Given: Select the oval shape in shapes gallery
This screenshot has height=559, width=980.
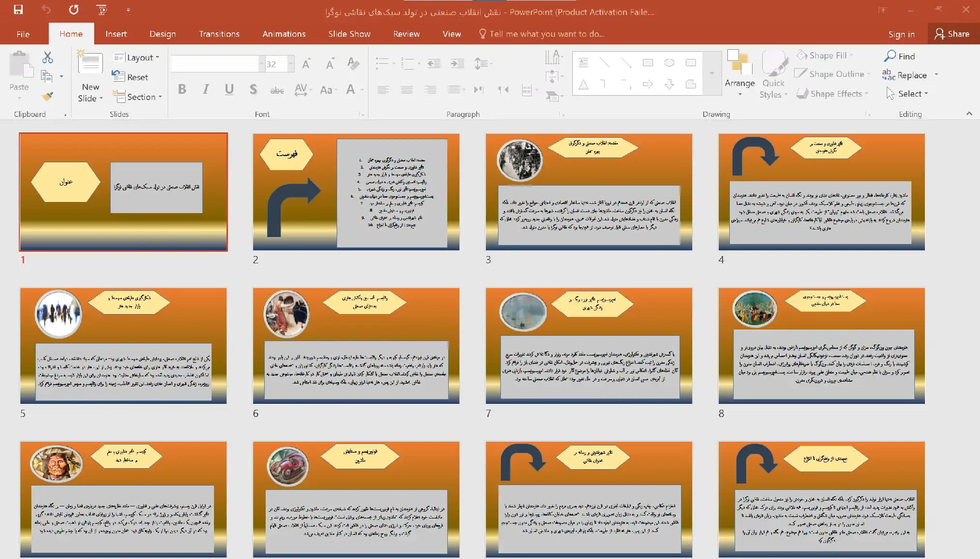Looking at the screenshot, I should [669, 62].
